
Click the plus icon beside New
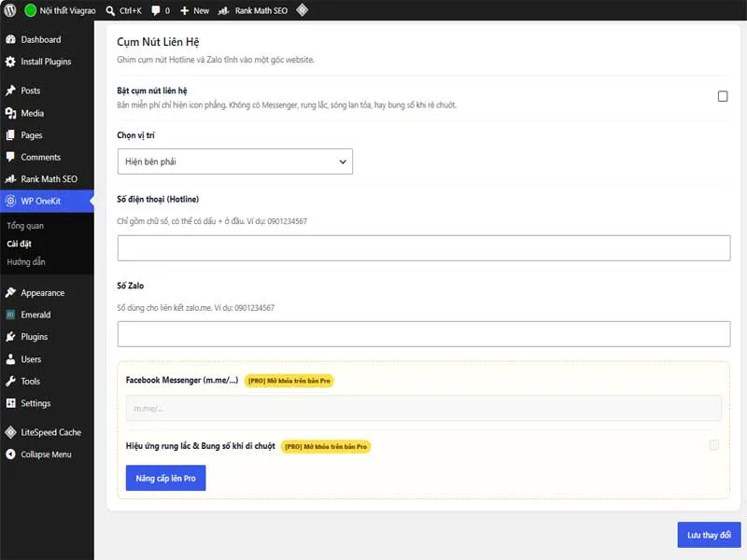pos(184,10)
